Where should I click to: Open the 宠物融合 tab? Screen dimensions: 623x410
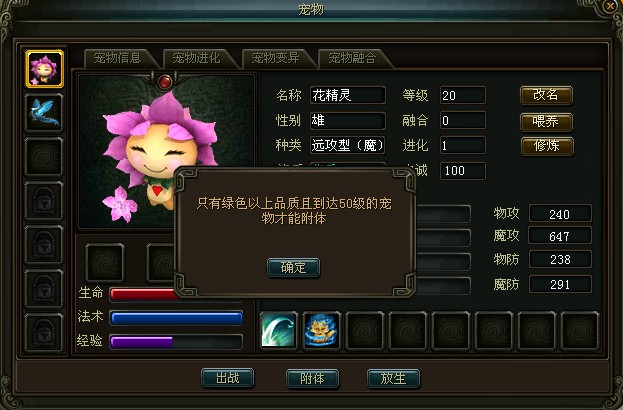click(x=352, y=58)
